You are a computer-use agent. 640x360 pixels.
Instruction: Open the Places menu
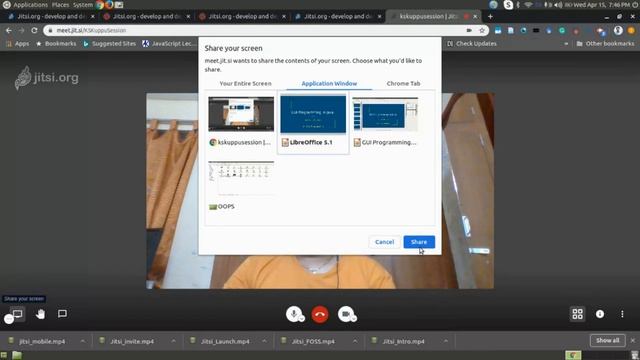tap(60, 4)
